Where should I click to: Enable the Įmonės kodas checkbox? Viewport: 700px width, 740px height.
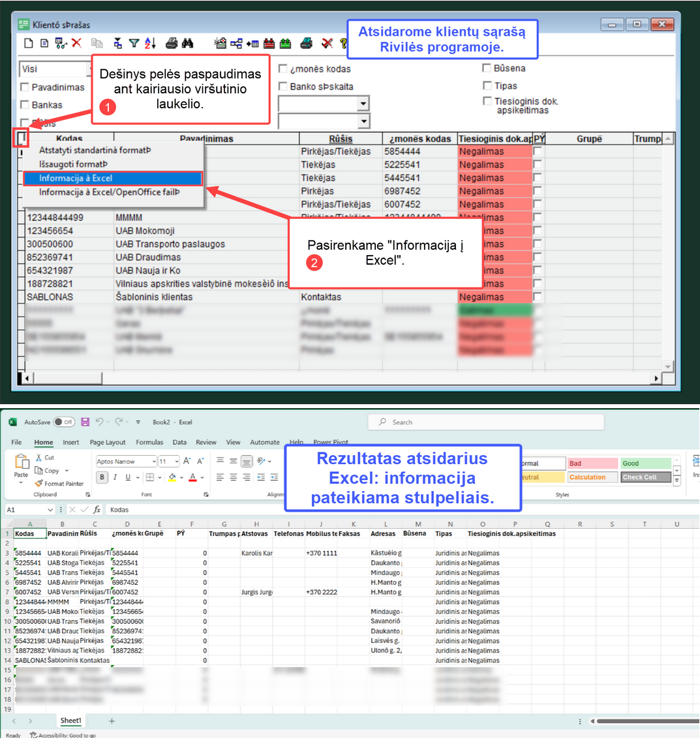(283, 68)
